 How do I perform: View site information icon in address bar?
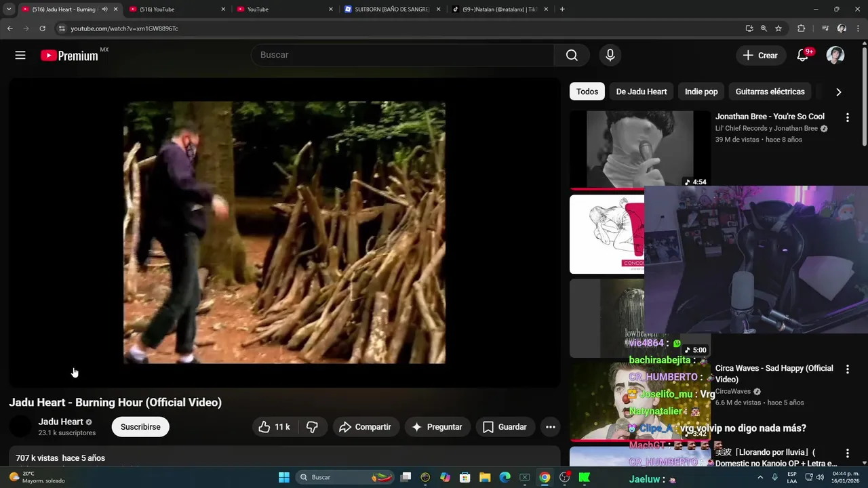(62, 28)
